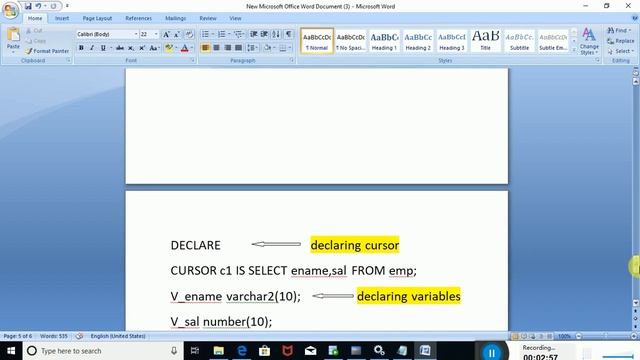The image size is (640, 360).
Task: Click Decrease Indent icon
Action: [253, 34]
